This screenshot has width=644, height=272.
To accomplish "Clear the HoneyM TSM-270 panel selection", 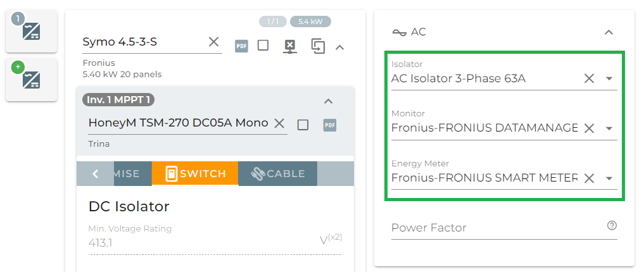I will point(279,123).
